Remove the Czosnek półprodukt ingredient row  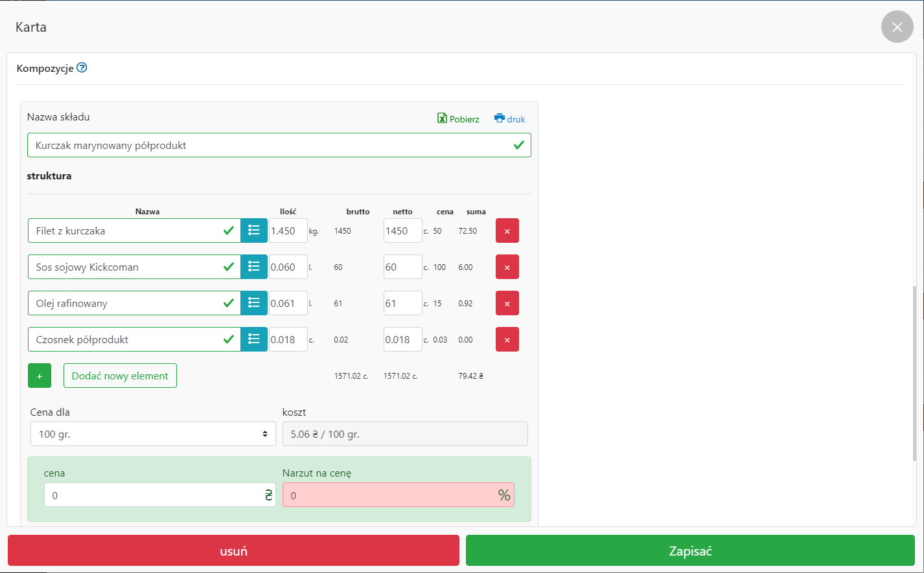[x=507, y=340]
